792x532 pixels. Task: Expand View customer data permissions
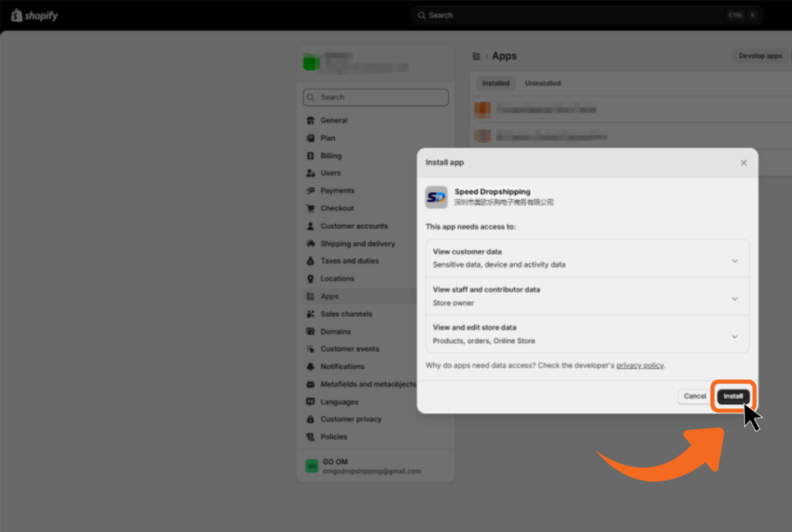734,261
